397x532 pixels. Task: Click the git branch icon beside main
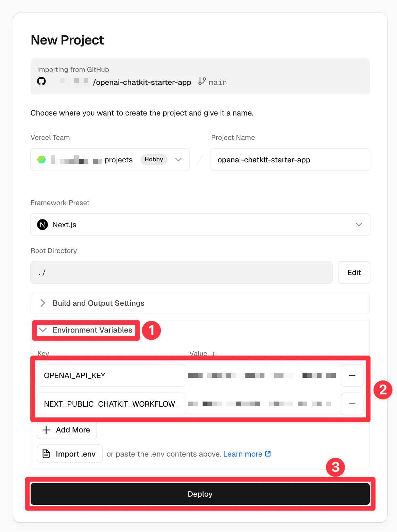click(x=202, y=82)
